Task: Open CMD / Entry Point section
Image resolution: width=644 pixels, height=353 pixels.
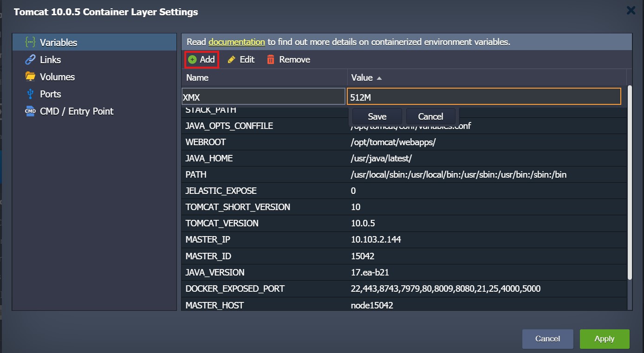Action: tap(94, 111)
